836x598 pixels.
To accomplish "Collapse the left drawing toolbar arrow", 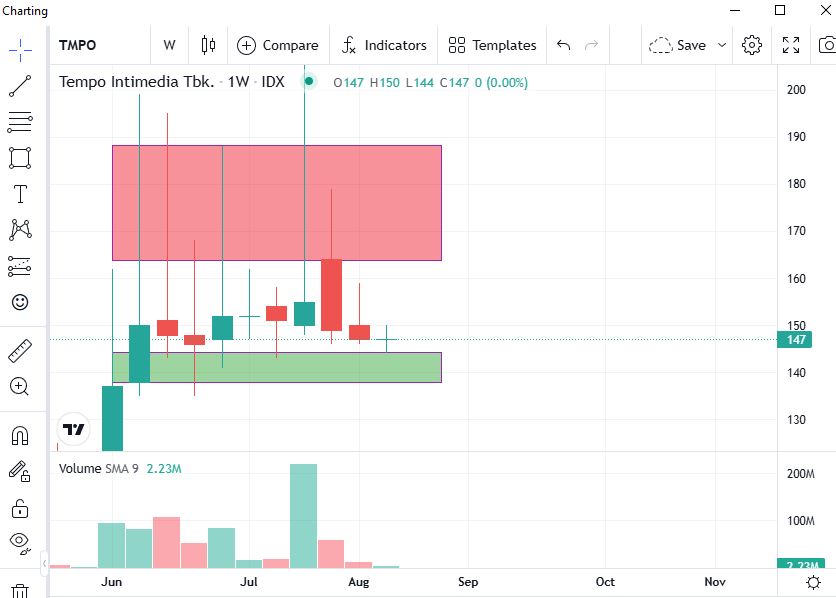I will (44, 563).
